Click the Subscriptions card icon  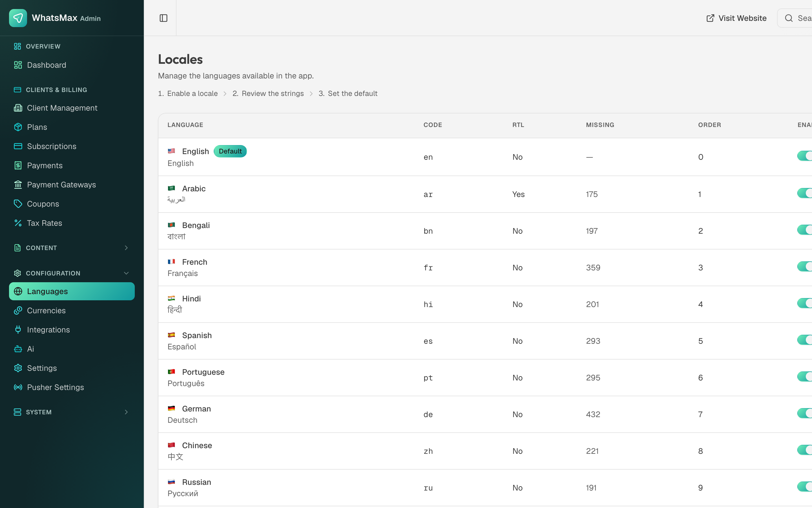[x=18, y=146]
